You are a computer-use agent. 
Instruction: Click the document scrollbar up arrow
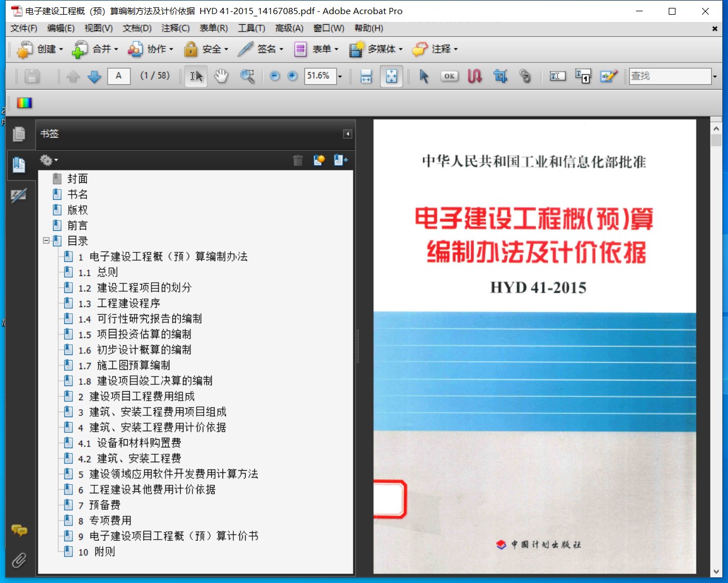(x=716, y=128)
